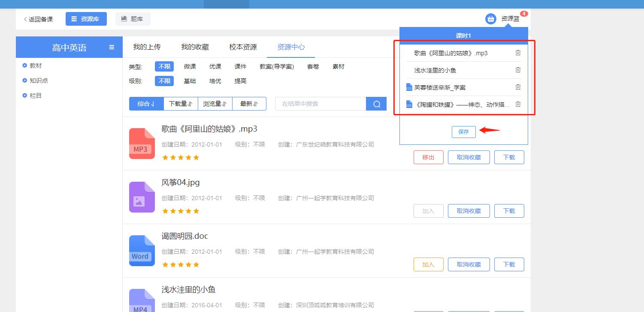
Task: Click the MP3 file type icon
Action: [x=142, y=144]
